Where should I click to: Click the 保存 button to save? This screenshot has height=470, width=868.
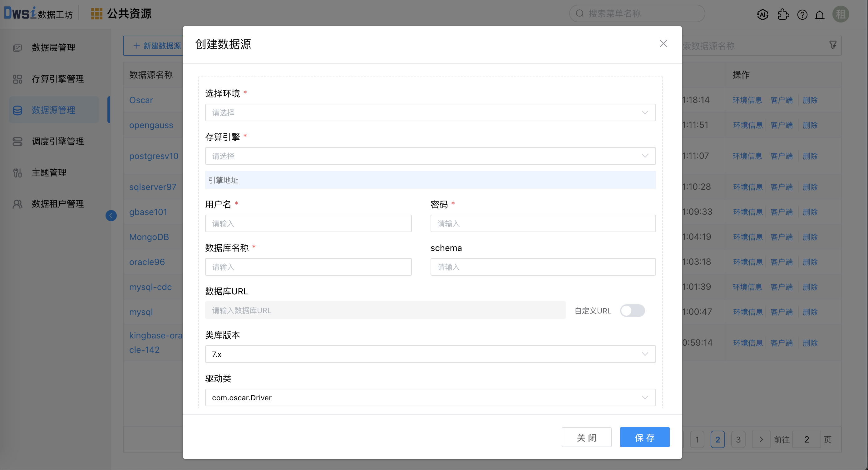644,437
